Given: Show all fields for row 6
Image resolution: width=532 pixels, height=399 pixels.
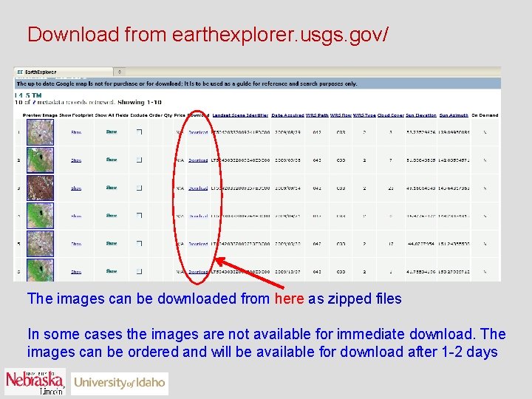Looking at the screenshot, I should tap(112, 270).
